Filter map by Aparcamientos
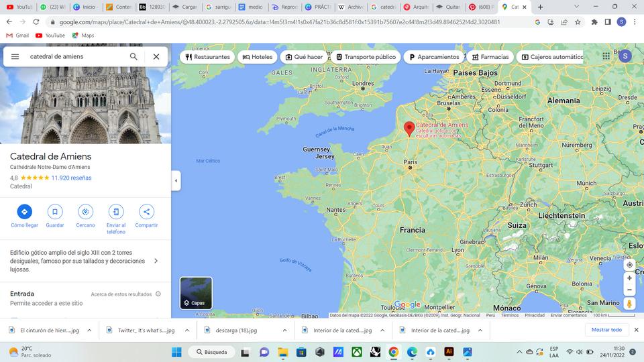 pyautogui.click(x=434, y=57)
